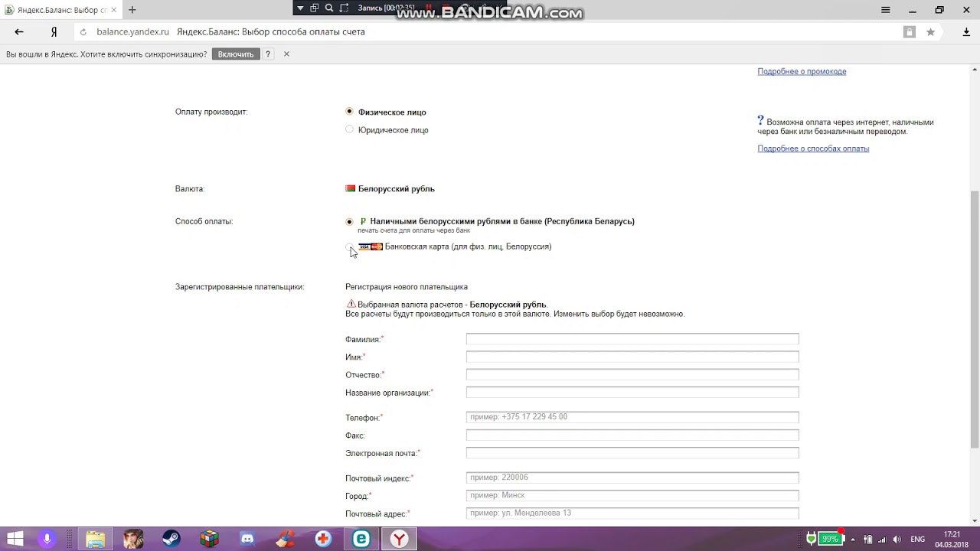Open Yandex home via the Я icon
Screen dimensions: 980x551
(x=54, y=32)
